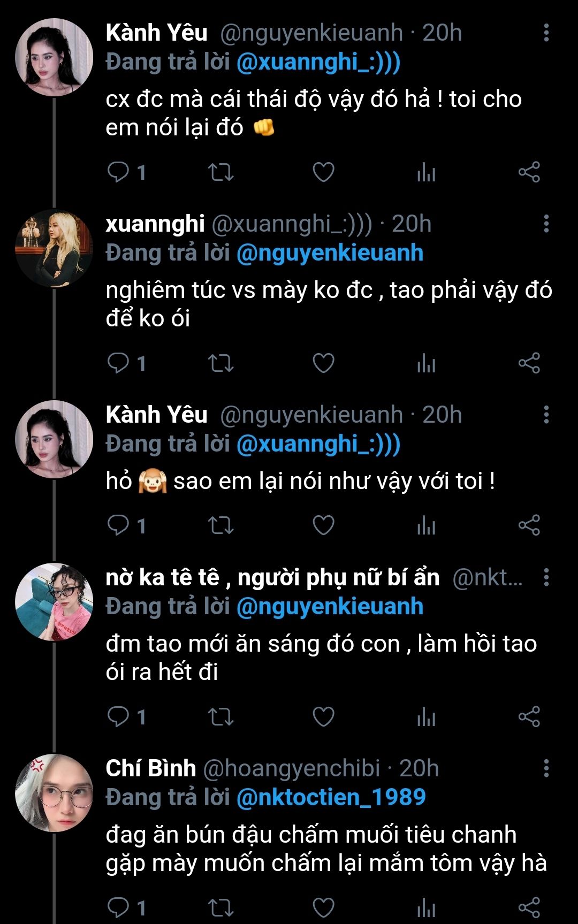The height and width of the screenshot is (924, 578).
Task: Open @nktoctien_1989 mention in Chí Bình's reply
Action: (x=331, y=797)
